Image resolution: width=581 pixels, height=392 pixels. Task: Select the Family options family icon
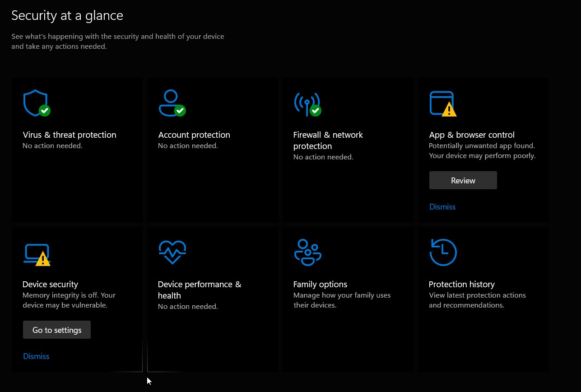click(x=307, y=252)
